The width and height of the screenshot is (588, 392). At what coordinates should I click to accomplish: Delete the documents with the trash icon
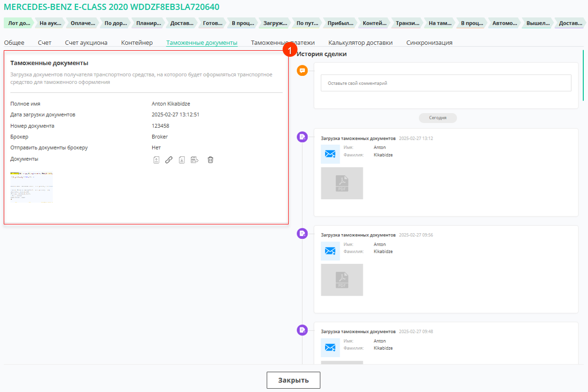[210, 160]
